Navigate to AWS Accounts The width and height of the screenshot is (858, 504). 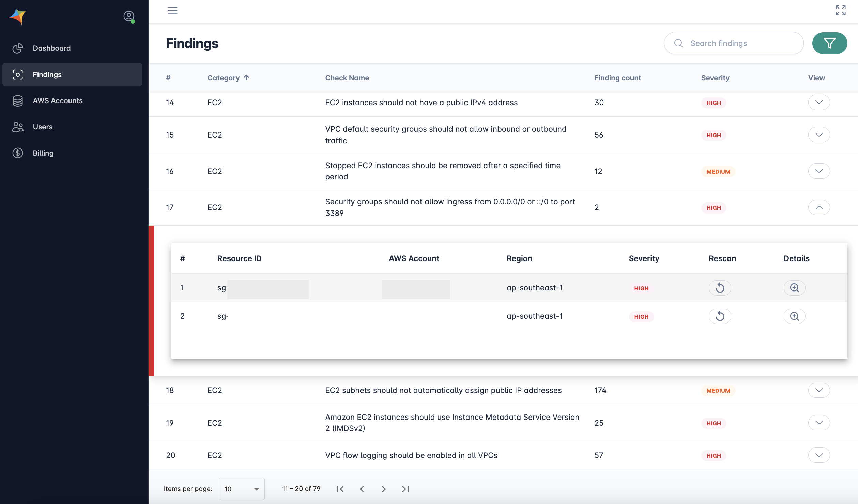pos(58,100)
